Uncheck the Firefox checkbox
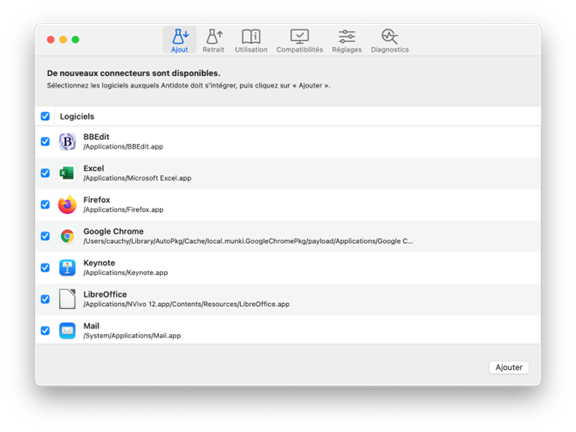This screenshot has height=432, width=576. pyautogui.click(x=45, y=205)
